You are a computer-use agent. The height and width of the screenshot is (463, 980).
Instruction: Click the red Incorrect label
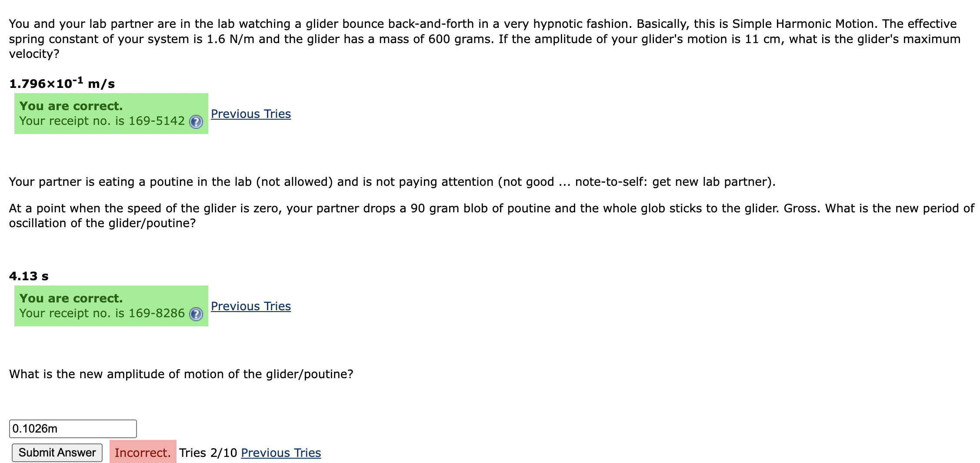(x=142, y=453)
